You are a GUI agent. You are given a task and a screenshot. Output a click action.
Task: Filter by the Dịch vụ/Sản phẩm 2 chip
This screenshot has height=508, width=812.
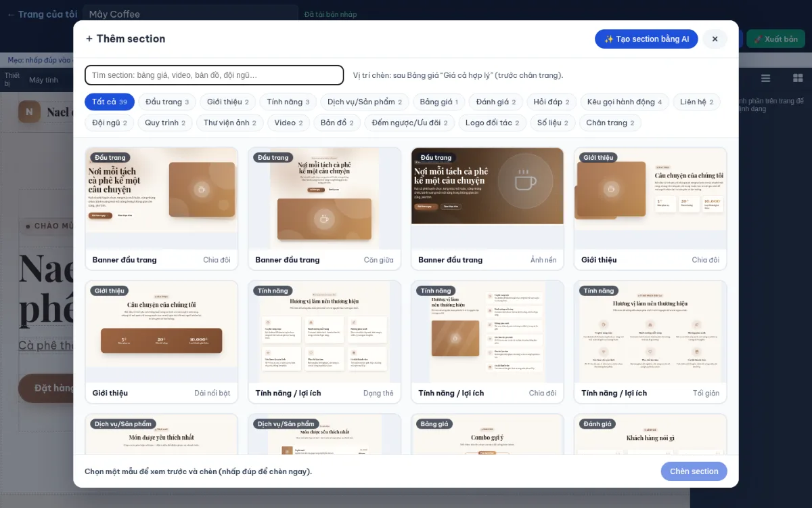(x=364, y=102)
